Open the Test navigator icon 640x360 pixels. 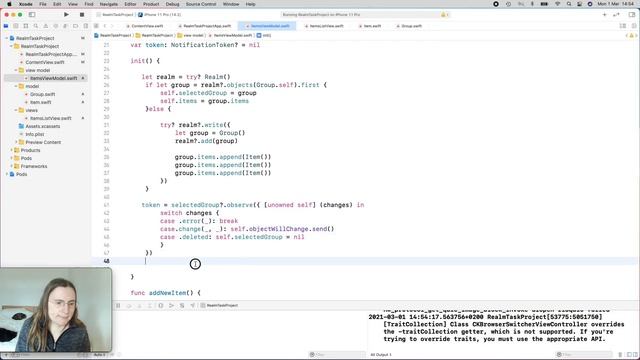click(x=56, y=26)
